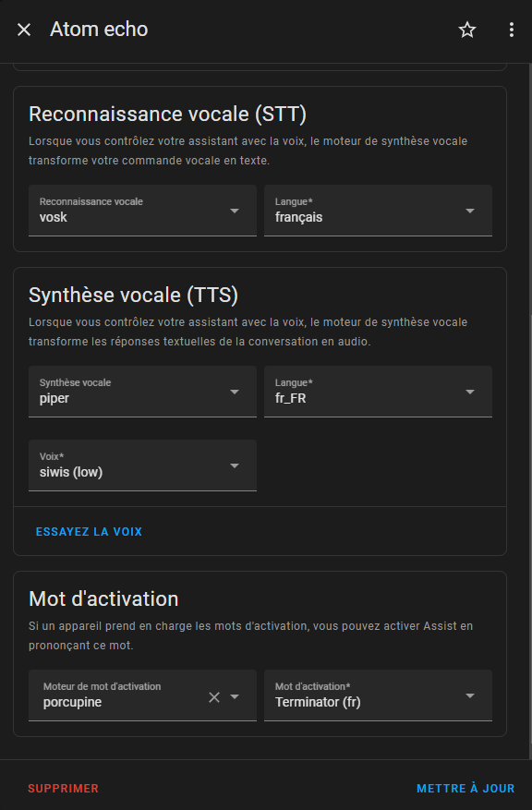Open the STT Langue français dropdown arrow
The image size is (532, 810).
click(470, 211)
